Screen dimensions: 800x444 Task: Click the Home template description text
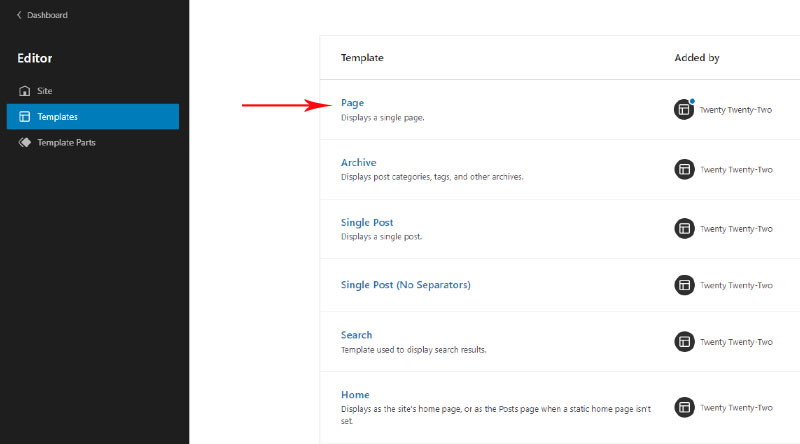click(496, 415)
